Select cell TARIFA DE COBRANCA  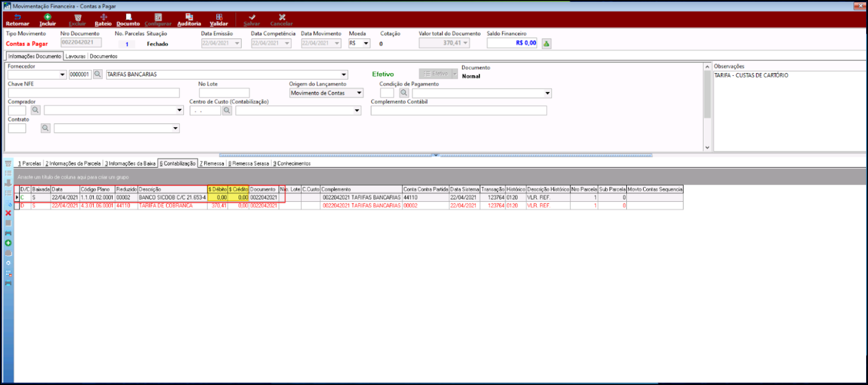click(x=172, y=206)
